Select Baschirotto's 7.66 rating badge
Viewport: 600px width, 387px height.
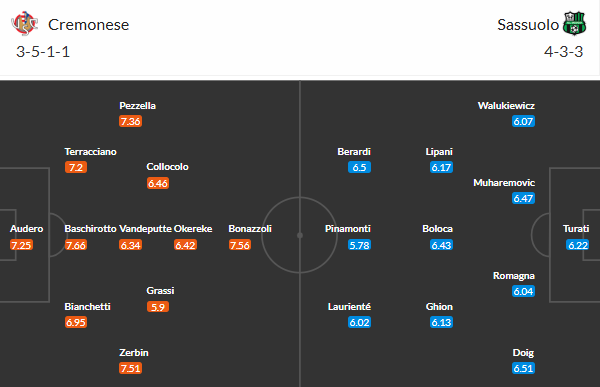pyautogui.click(x=76, y=245)
